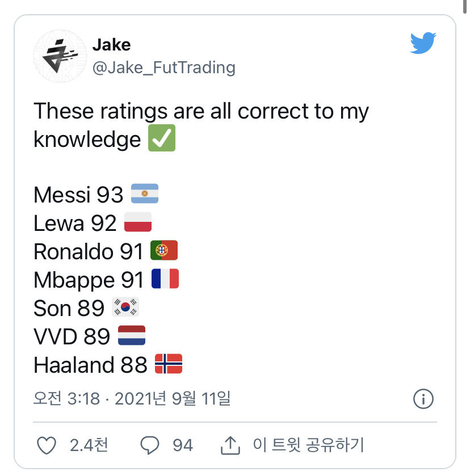Click the green checkmark emoji
This screenshot has width=470, height=476.
point(162,138)
